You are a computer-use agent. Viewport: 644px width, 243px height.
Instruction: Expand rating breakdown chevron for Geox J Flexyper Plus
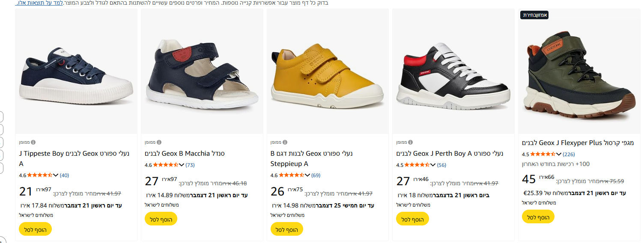[x=559, y=154]
